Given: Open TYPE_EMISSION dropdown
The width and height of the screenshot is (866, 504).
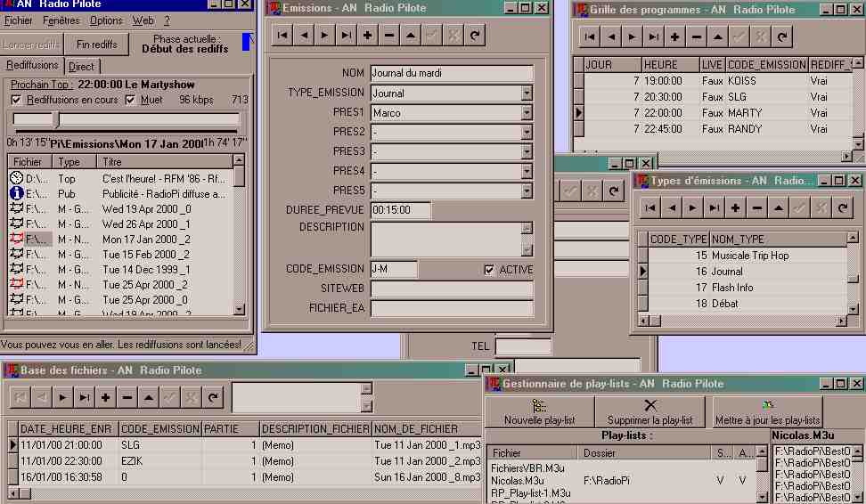Looking at the screenshot, I should click(x=527, y=93).
